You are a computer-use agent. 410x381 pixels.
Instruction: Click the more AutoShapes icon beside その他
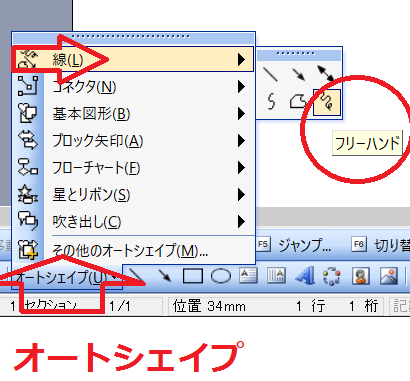click(28, 249)
